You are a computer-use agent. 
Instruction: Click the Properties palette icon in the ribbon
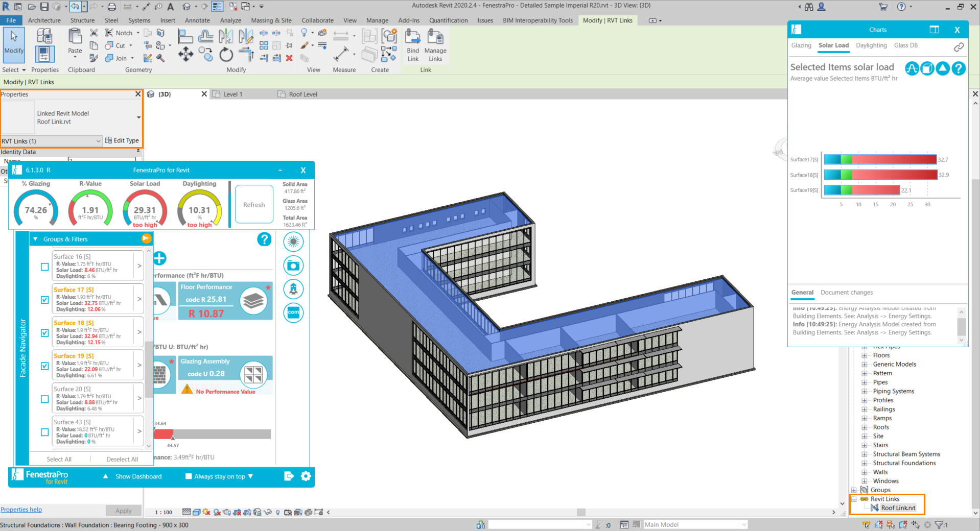click(44, 54)
